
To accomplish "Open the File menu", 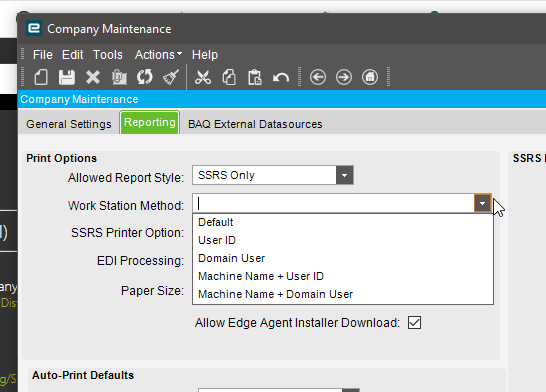I will 43,55.
